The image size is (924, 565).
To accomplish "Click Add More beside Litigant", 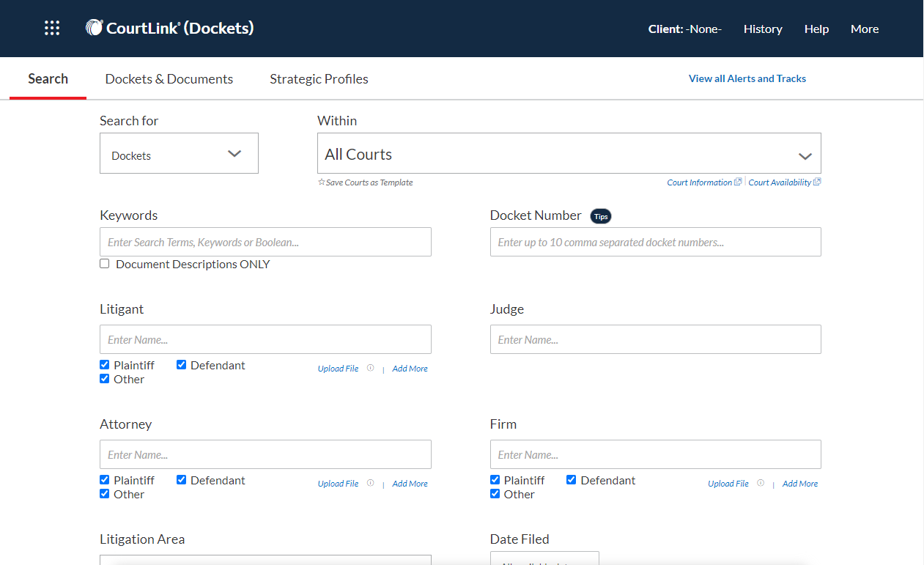I will click(410, 368).
